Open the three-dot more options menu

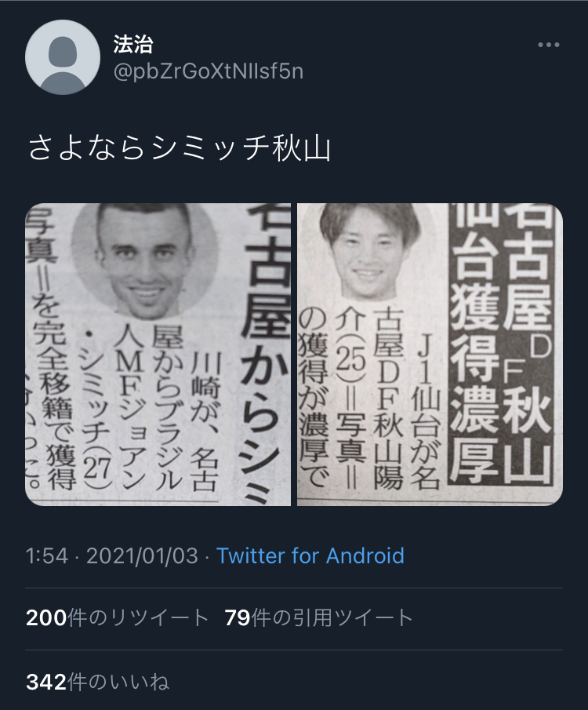point(549,45)
